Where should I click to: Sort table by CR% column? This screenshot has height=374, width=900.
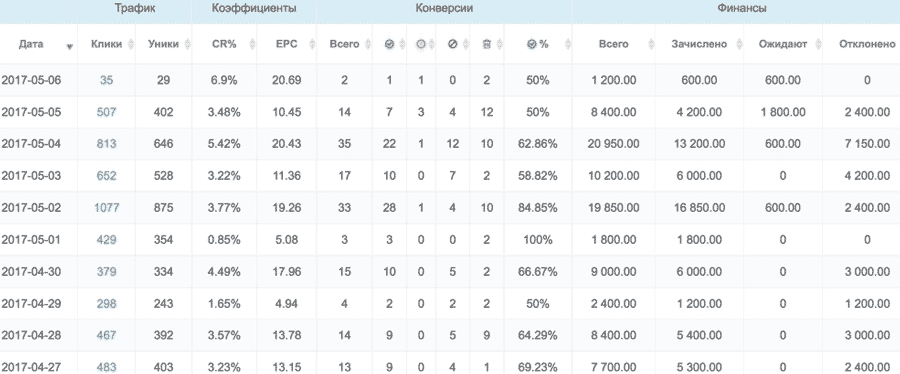tap(224, 44)
